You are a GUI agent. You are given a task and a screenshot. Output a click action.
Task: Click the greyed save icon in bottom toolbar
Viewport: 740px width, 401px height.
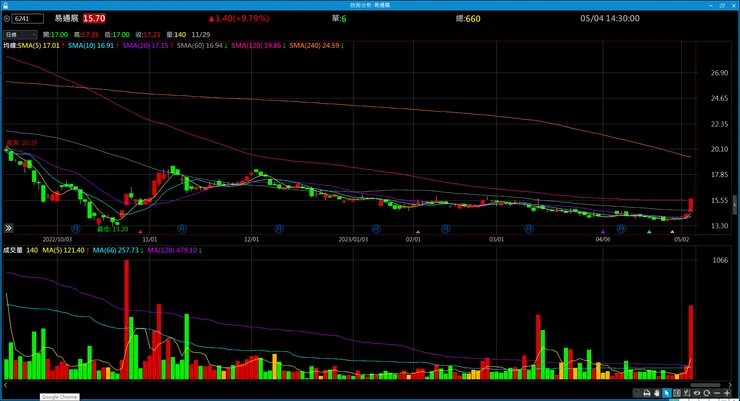pos(637,393)
